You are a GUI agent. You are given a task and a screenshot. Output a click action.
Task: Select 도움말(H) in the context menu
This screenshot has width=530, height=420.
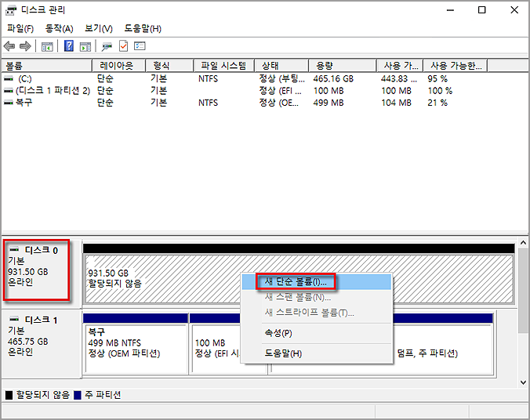tap(317, 353)
